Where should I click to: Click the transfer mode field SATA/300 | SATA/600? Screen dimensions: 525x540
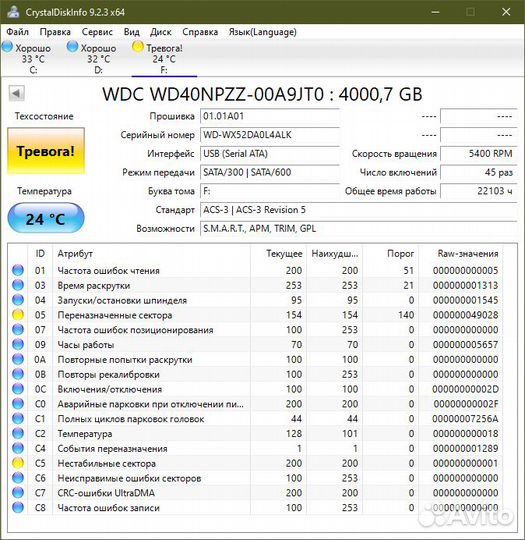pos(270,172)
